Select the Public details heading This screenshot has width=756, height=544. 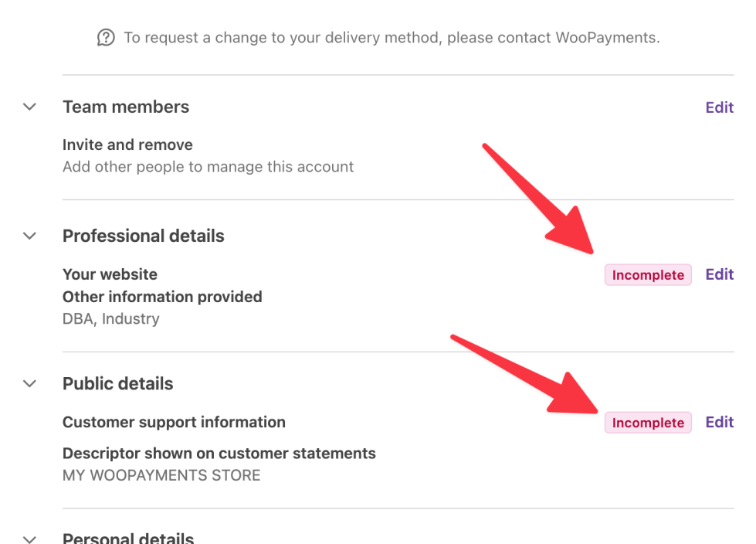[x=117, y=384]
